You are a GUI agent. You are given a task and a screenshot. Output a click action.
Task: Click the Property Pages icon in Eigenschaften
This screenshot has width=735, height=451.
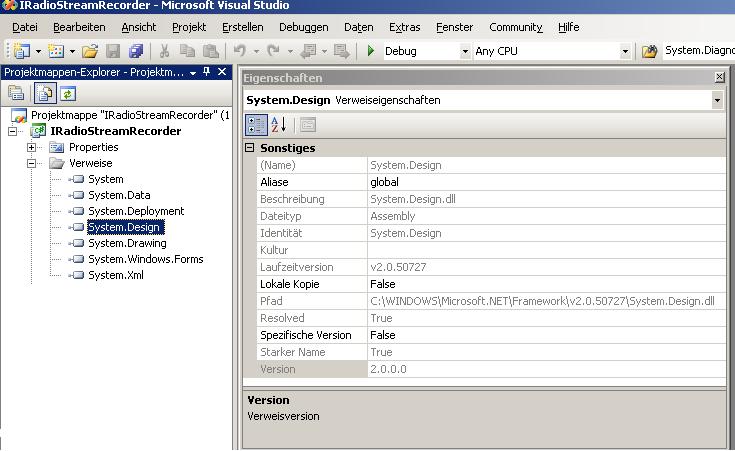[308, 125]
